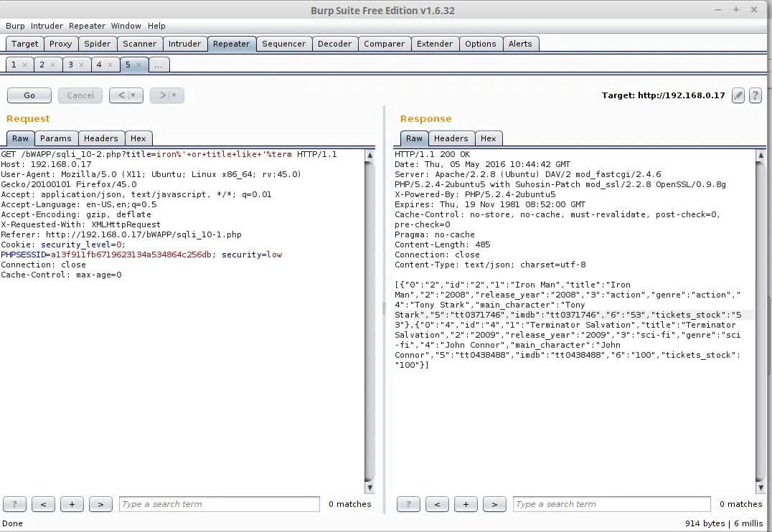
Task: Switch to the Spider tab
Action: [x=98, y=44]
